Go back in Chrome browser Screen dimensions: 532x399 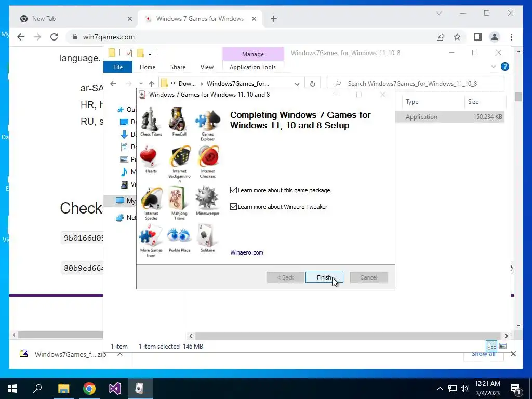(21, 37)
